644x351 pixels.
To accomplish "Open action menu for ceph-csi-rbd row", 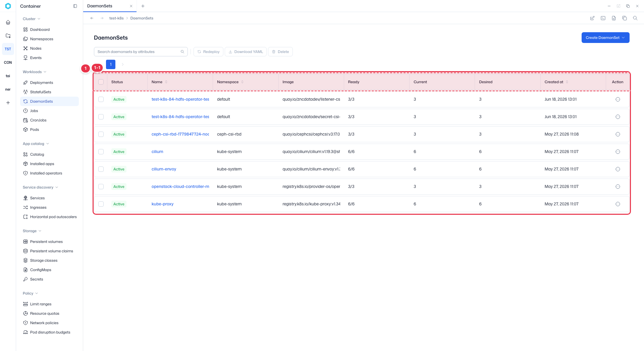I will coord(618,134).
